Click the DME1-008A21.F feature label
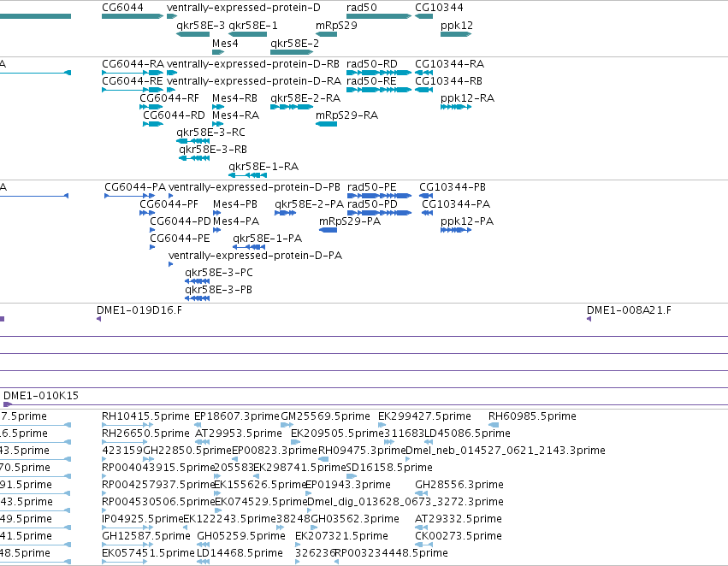This screenshot has height=566, width=728. click(629, 310)
